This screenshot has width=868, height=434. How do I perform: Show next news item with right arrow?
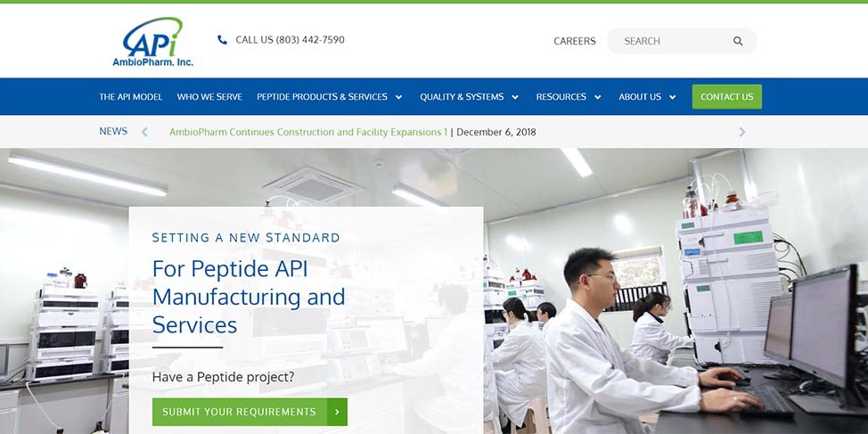pos(742,132)
